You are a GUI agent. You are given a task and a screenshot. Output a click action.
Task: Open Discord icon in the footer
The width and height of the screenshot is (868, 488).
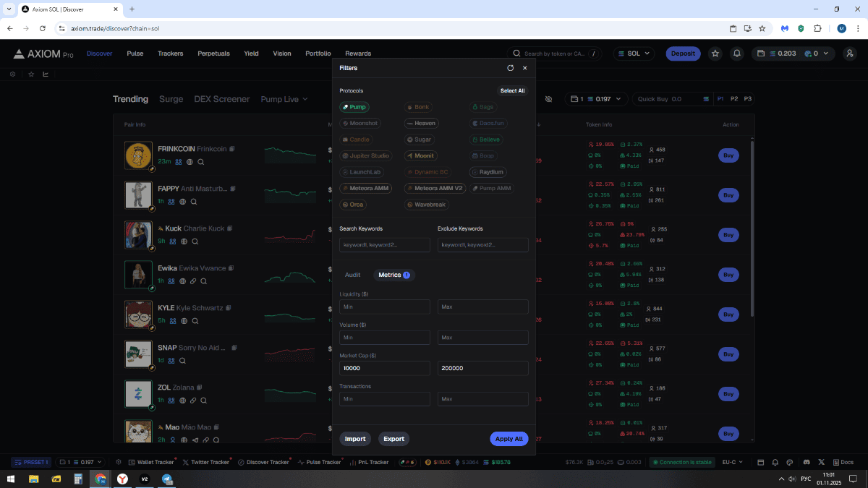click(807, 462)
